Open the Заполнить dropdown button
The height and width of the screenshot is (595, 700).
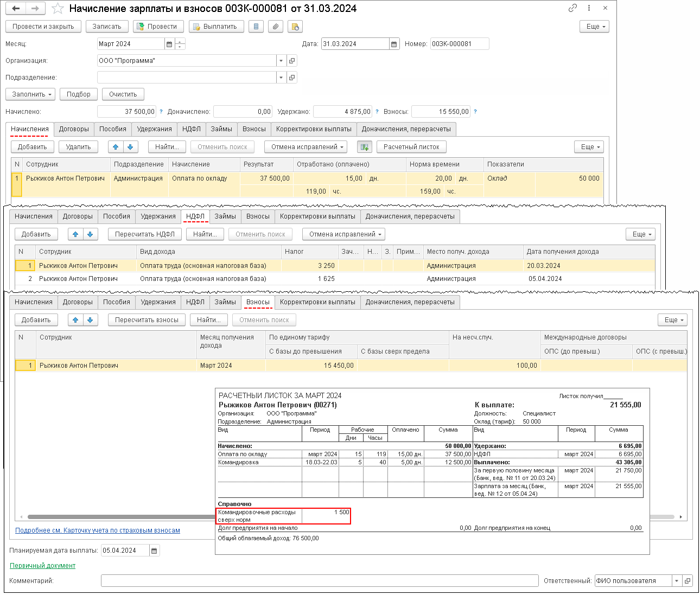30,94
